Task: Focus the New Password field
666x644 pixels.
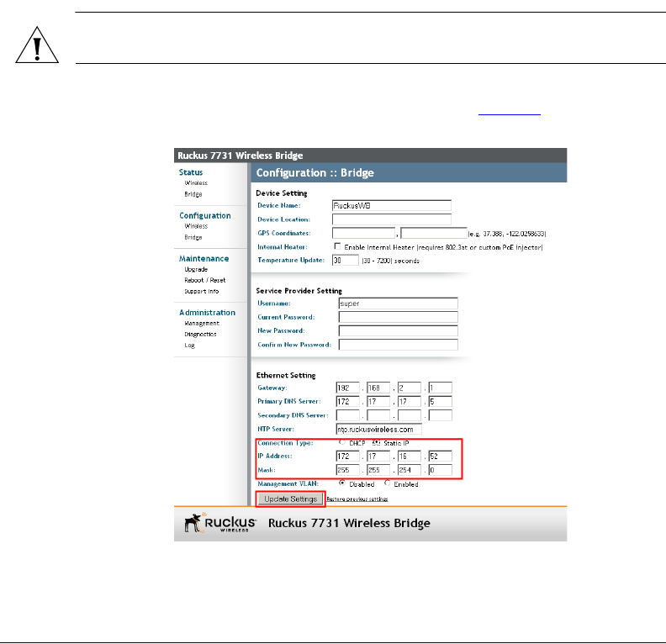Action: click(x=398, y=330)
